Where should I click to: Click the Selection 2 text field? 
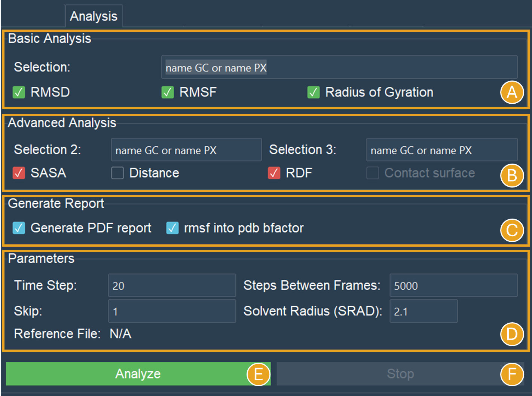click(186, 150)
